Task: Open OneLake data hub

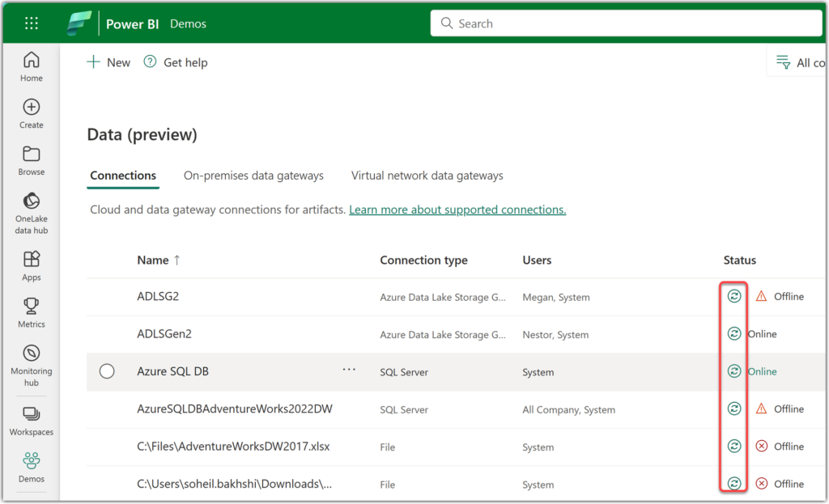Action: point(32,214)
